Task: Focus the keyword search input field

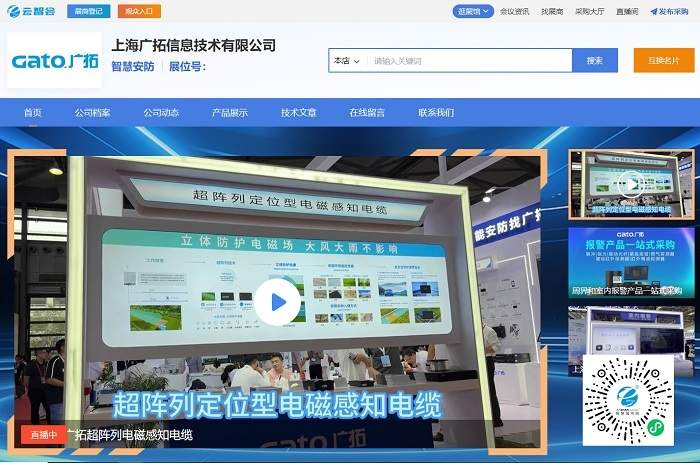Action: tap(469, 61)
